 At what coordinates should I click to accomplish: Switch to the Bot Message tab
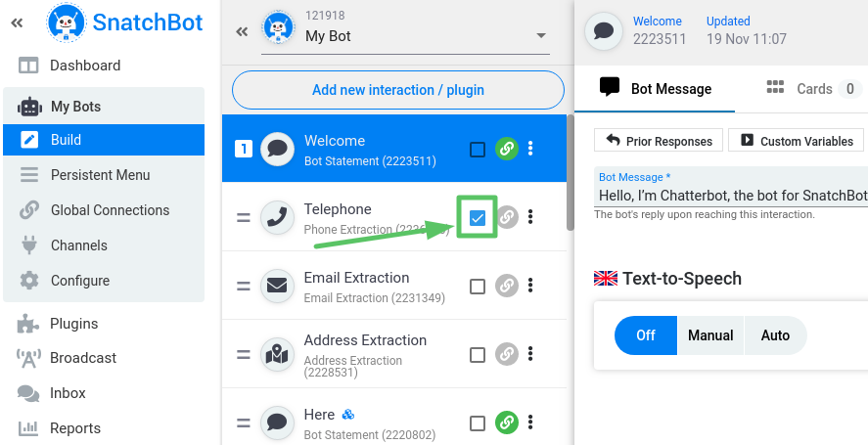click(656, 89)
